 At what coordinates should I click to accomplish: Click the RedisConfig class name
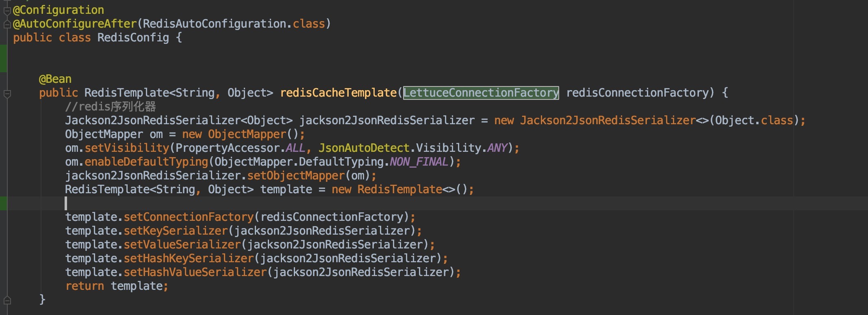pos(133,38)
